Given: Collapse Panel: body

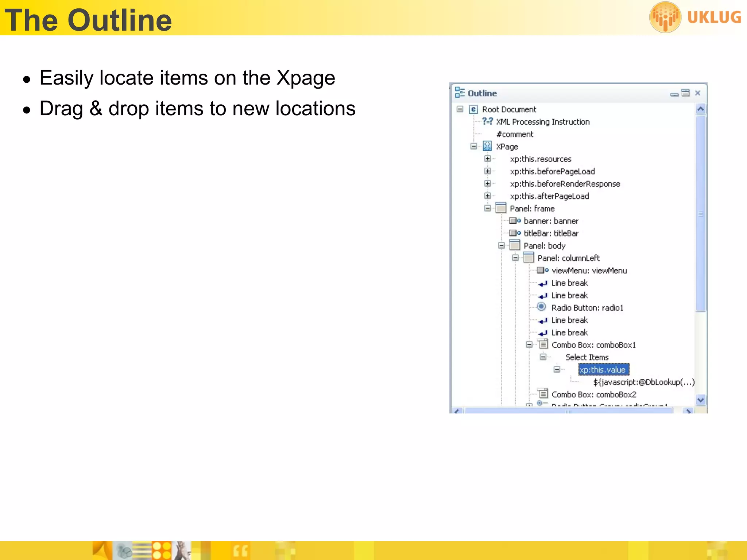Looking at the screenshot, I should coord(502,245).
